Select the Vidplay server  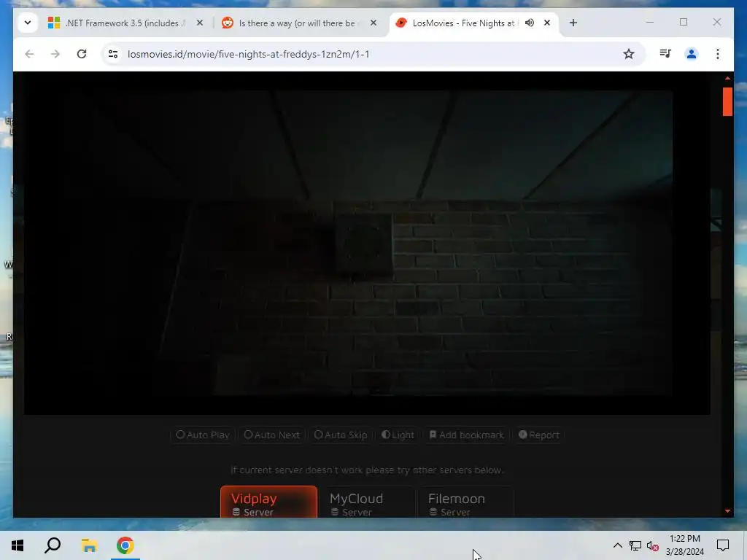(268, 502)
